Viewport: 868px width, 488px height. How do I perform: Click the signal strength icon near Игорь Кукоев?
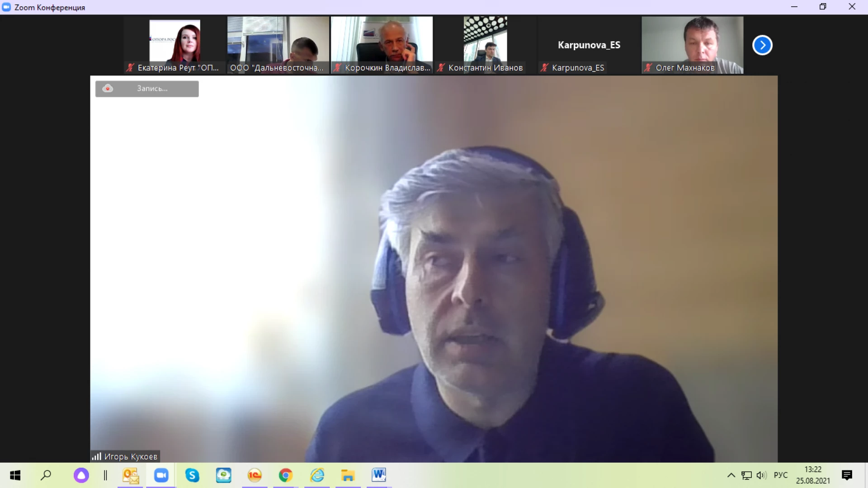coord(96,456)
